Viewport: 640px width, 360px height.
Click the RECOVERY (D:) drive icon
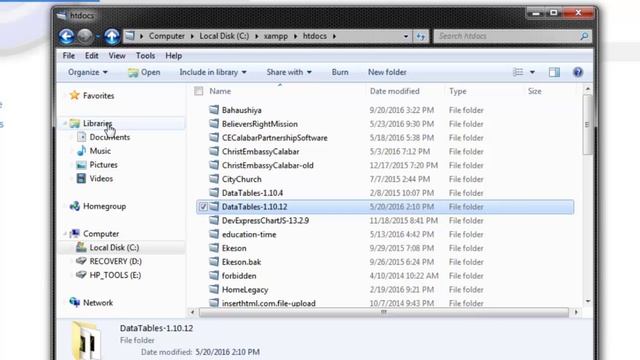click(81, 261)
